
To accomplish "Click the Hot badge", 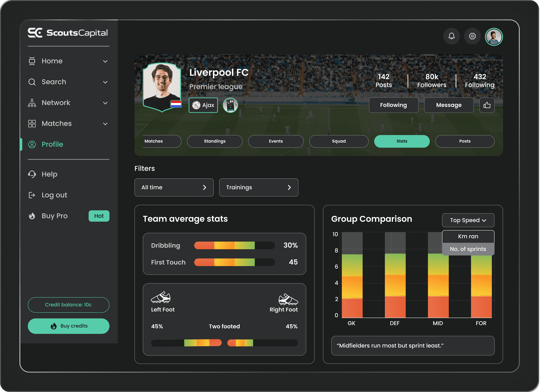I will [x=99, y=216].
